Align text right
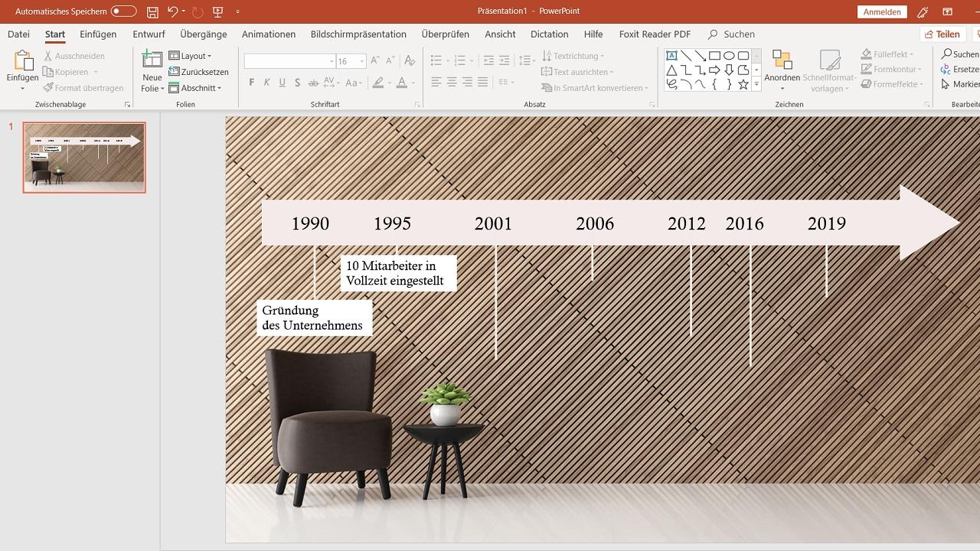 click(x=467, y=82)
